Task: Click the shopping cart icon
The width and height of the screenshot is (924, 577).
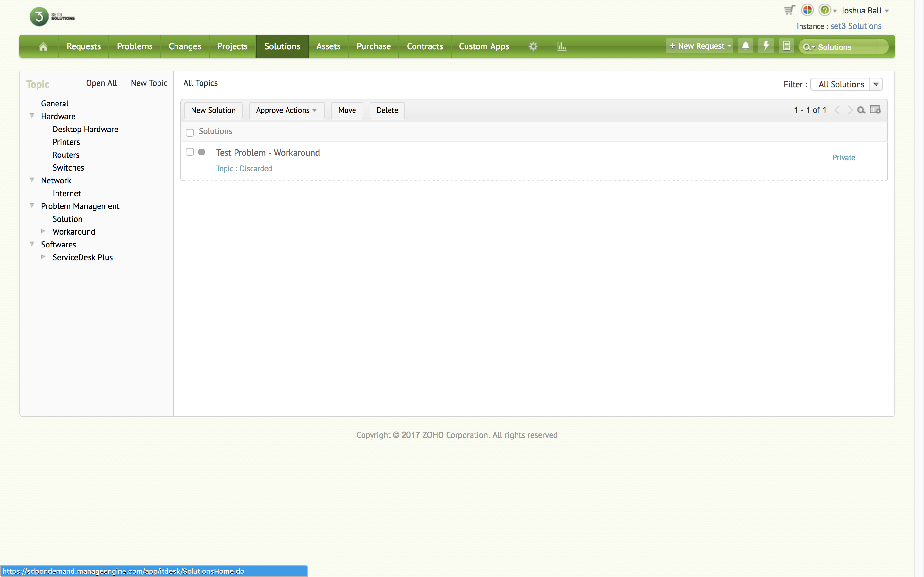Action: click(789, 10)
